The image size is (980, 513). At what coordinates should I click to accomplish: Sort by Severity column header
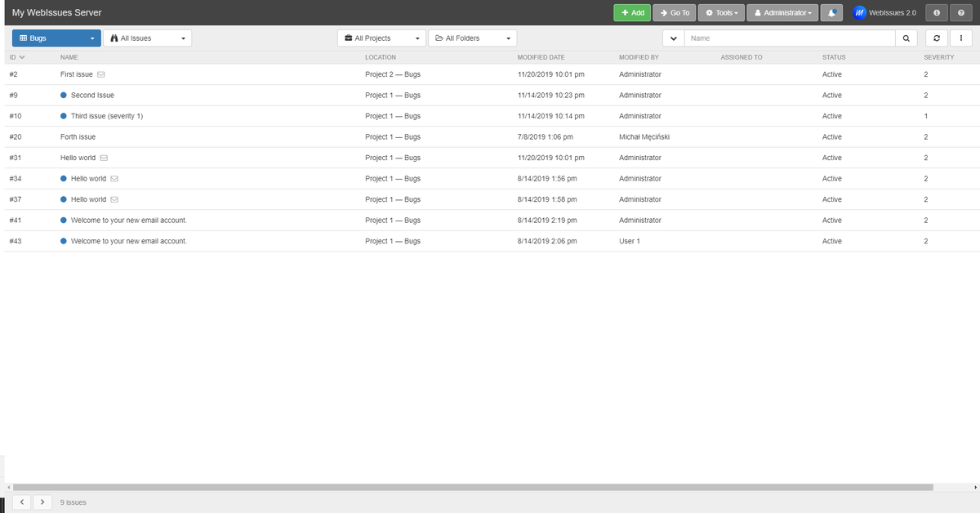[939, 57]
